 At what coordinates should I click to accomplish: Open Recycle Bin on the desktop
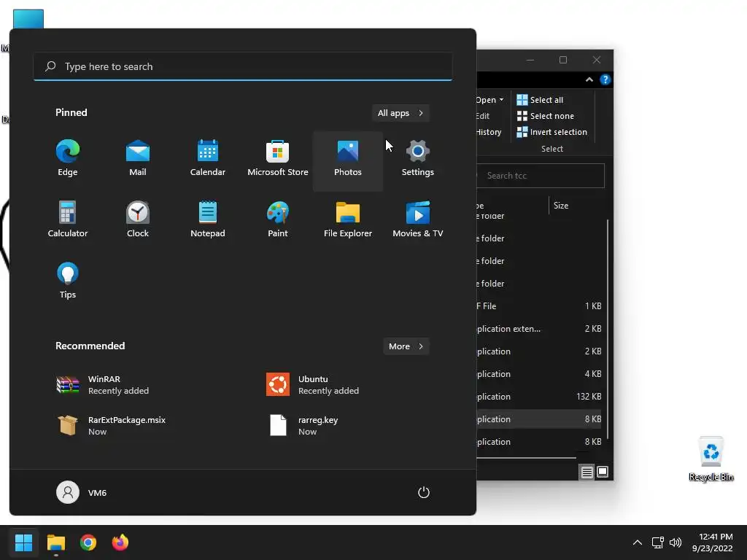point(711,459)
